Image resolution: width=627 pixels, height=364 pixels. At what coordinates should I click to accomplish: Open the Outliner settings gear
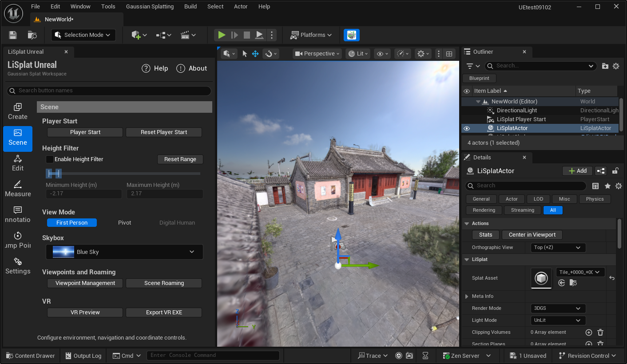tap(616, 66)
